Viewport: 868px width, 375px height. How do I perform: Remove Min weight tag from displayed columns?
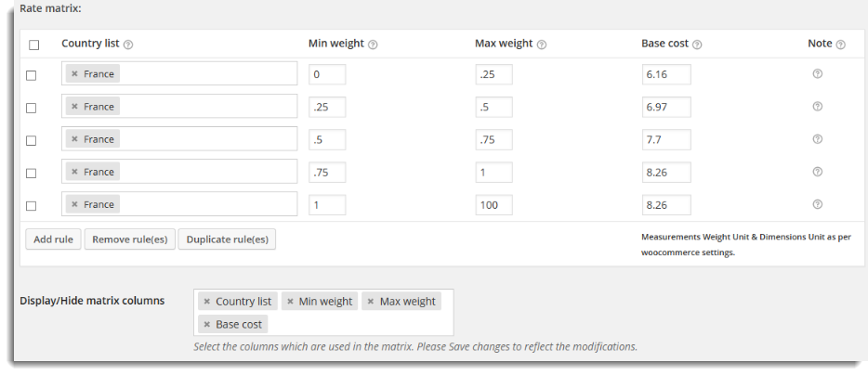tap(290, 302)
